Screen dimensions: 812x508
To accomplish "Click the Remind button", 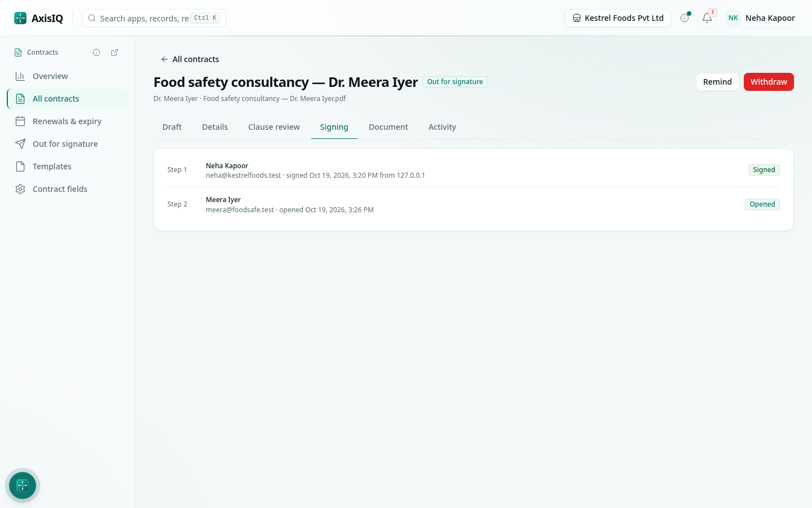I will coord(717,82).
